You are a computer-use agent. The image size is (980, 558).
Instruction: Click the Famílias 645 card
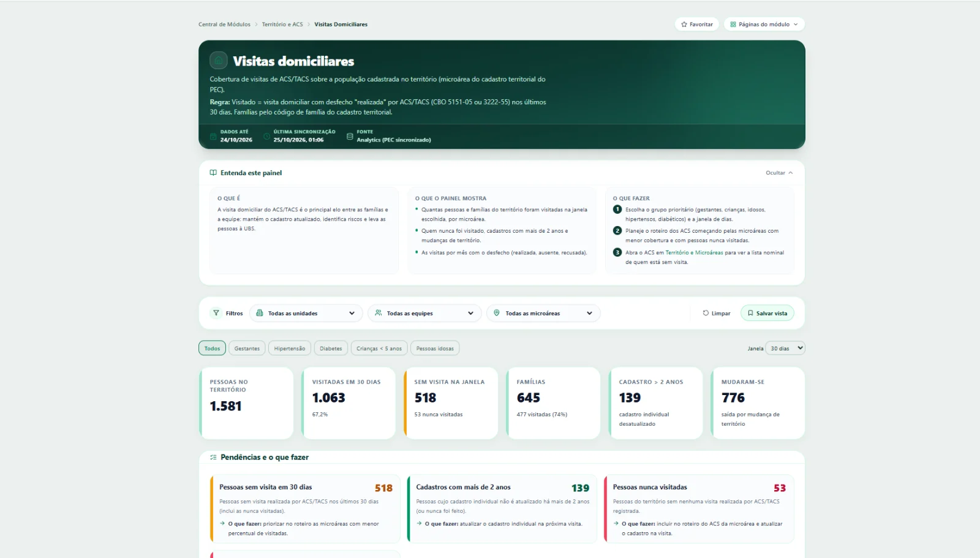click(x=553, y=403)
